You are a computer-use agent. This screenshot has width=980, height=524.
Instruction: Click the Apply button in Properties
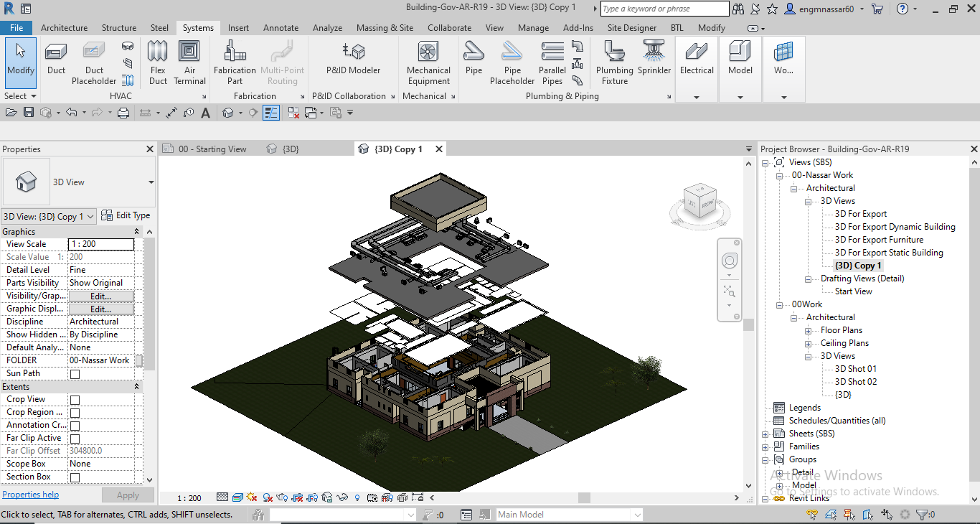point(128,495)
